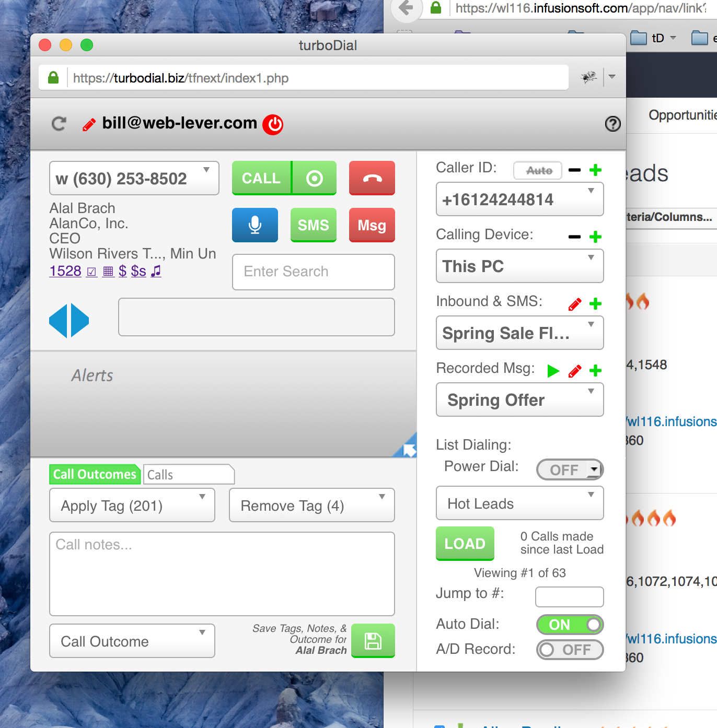This screenshot has height=728, width=717.
Task: Click the blue microphone button
Action: tap(255, 225)
